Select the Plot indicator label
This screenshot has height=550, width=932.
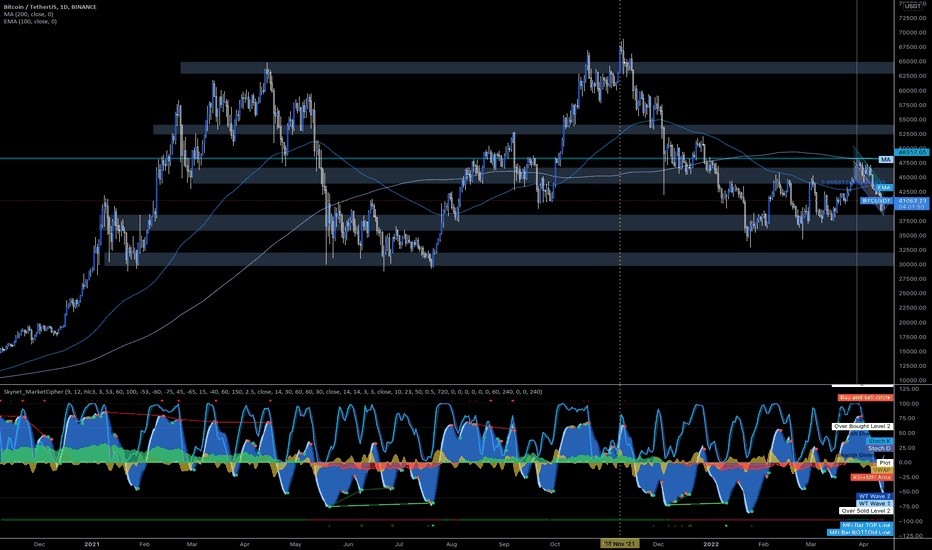coord(885,463)
